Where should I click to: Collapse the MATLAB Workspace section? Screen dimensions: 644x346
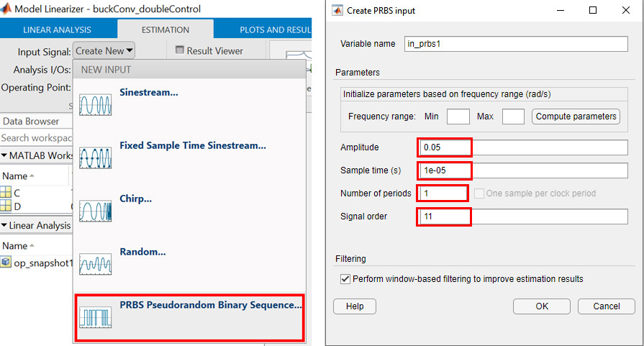4,155
